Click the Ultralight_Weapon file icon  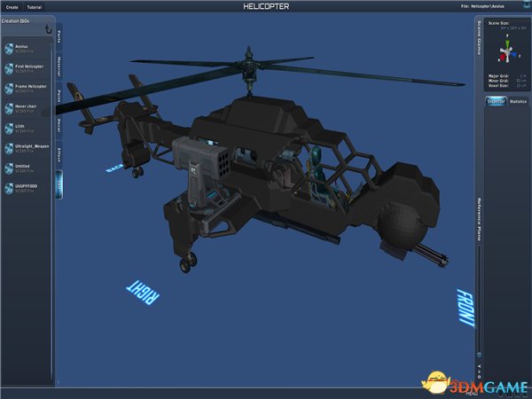[x=9, y=147]
